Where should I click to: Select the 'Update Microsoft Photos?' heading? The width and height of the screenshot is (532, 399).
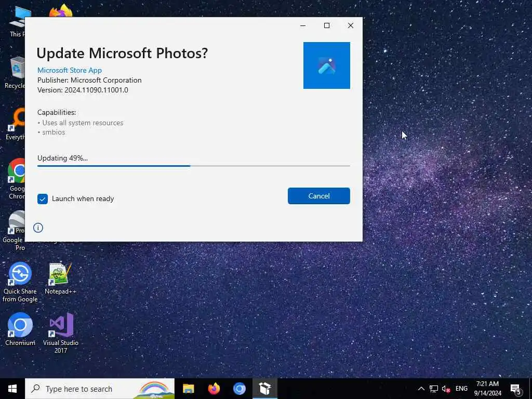122,53
